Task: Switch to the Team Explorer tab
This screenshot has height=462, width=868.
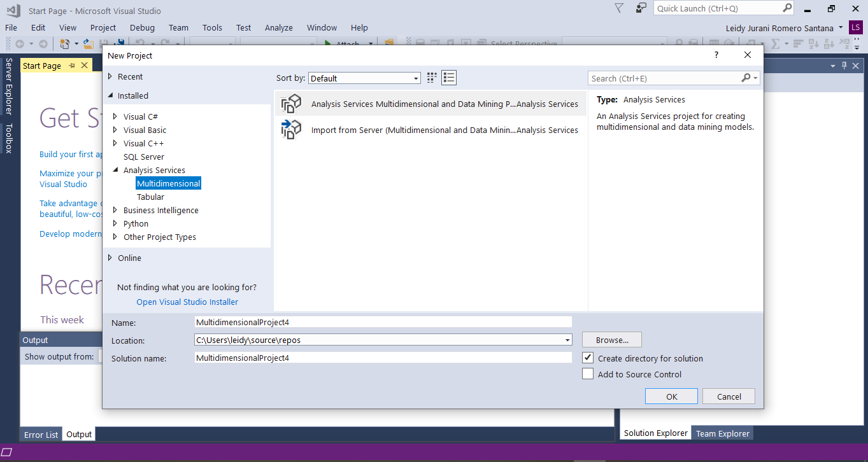Action: [722, 433]
